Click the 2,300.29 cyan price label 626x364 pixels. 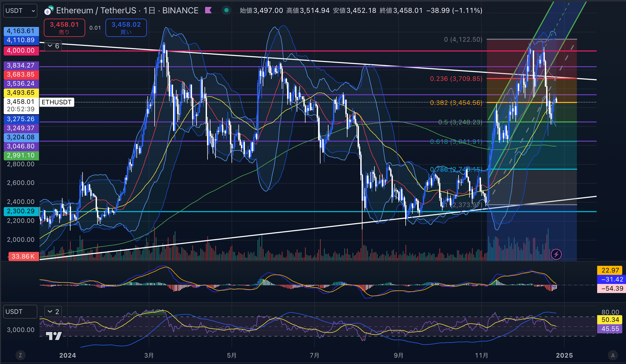pyautogui.click(x=21, y=211)
